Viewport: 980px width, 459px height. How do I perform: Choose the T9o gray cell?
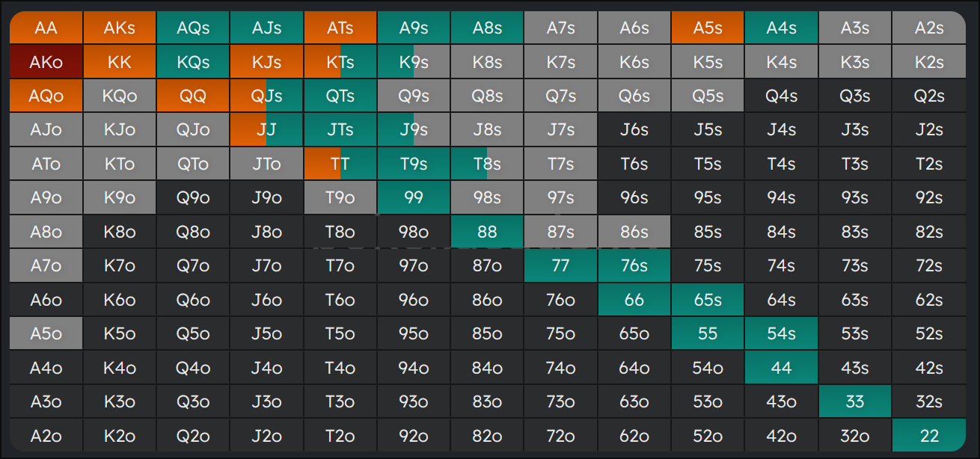pyautogui.click(x=340, y=198)
